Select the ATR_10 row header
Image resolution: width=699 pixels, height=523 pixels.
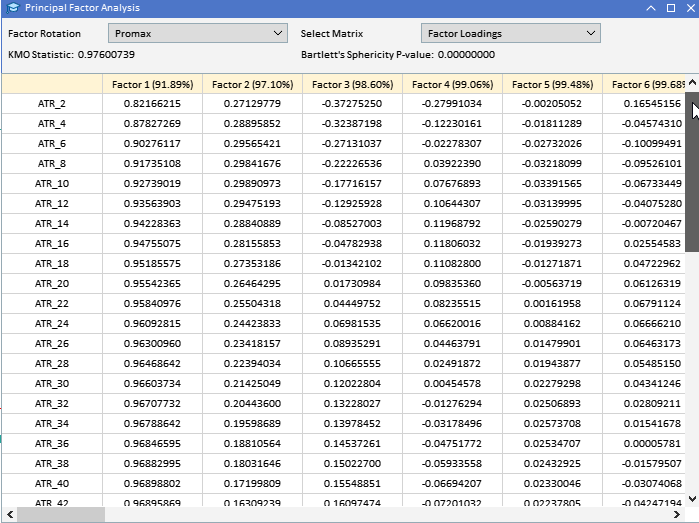click(x=52, y=184)
